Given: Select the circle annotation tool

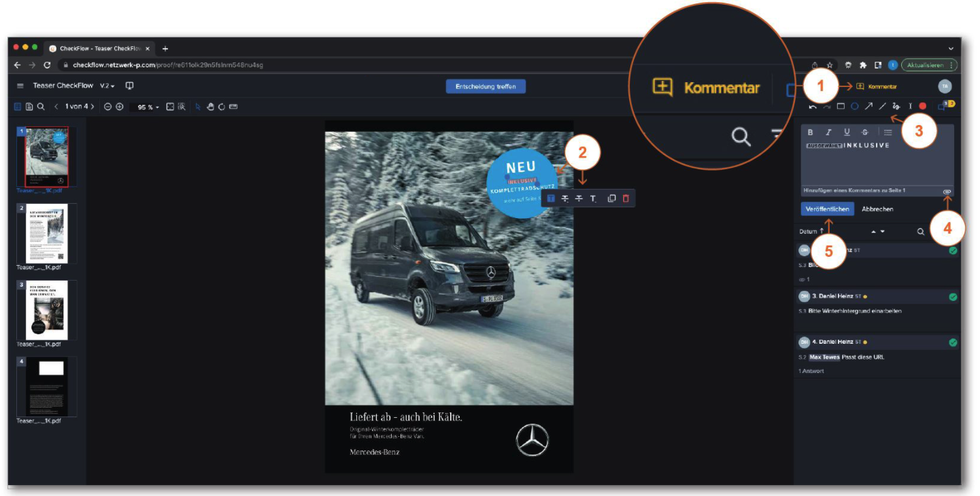Looking at the screenshot, I should coord(855,107).
